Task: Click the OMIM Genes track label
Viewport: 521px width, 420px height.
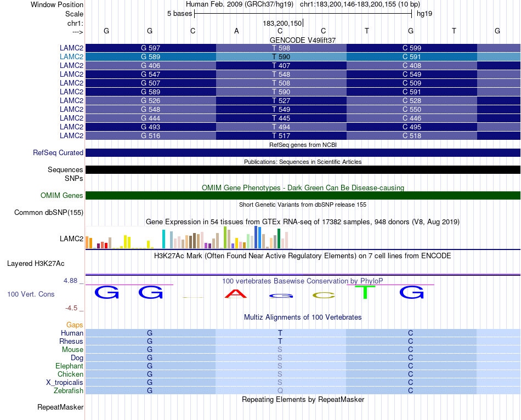Action: (x=62, y=195)
